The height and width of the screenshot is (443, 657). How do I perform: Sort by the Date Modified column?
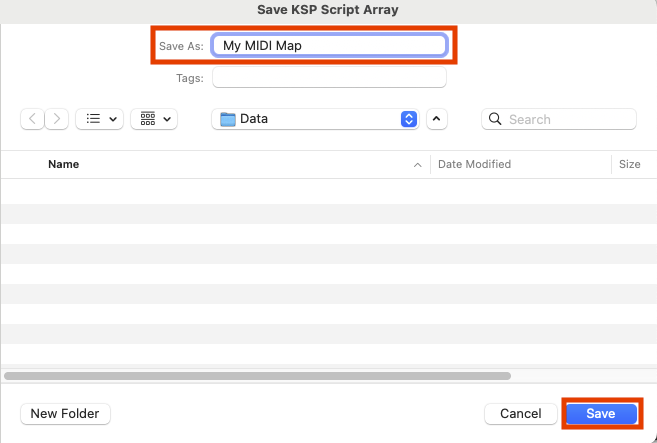point(474,164)
